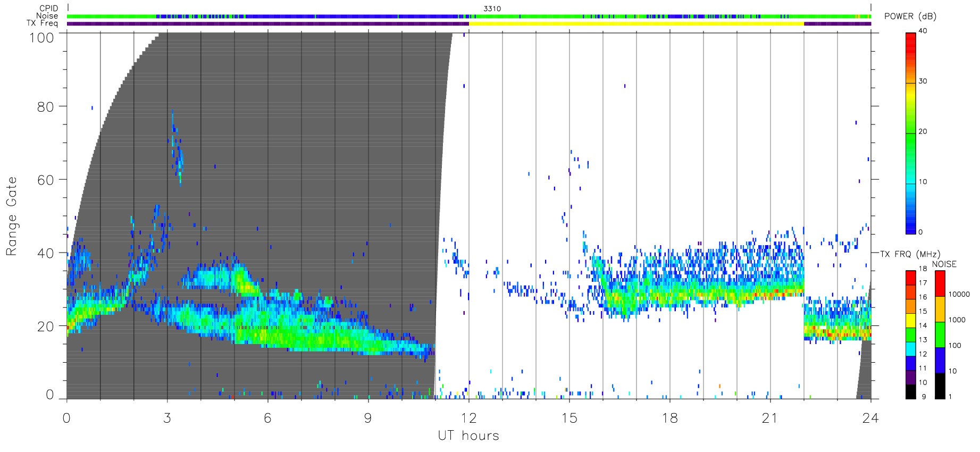Click x-axis tick label 15
Image resolution: width=980 pixels, height=452 pixels.
(x=569, y=418)
